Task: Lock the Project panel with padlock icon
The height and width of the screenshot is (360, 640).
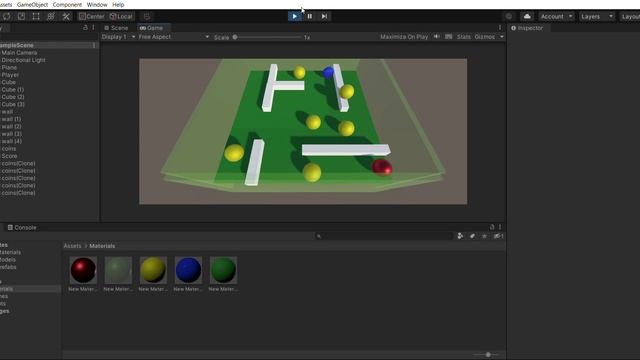Action: point(492,227)
